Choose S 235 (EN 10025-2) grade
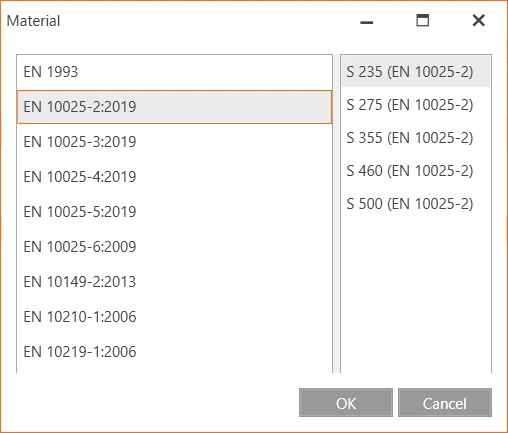Image resolution: width=508 pixels, height=433 pixels. [x=416, y=72]
